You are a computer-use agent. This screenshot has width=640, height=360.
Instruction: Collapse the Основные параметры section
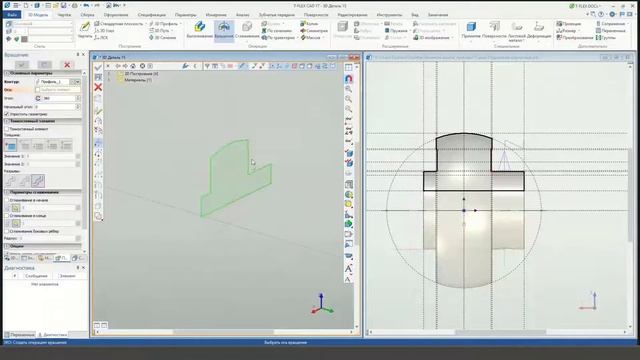(7, 73)
